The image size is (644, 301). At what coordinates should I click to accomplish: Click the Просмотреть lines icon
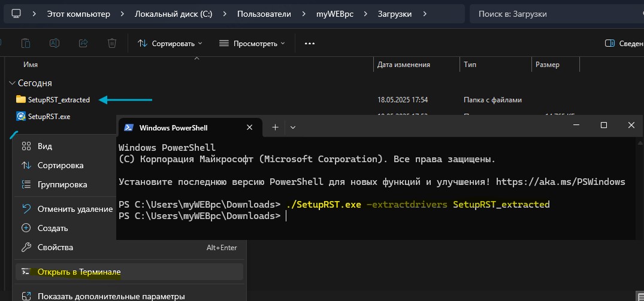(x=224, y=44)
